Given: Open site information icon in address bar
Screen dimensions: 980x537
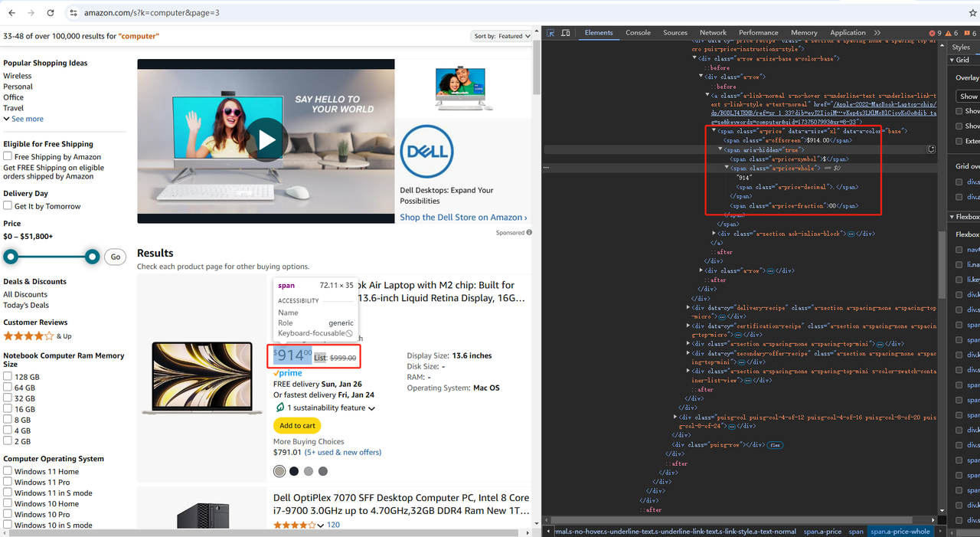Looking at the screenshot, I should coord(73,13).
